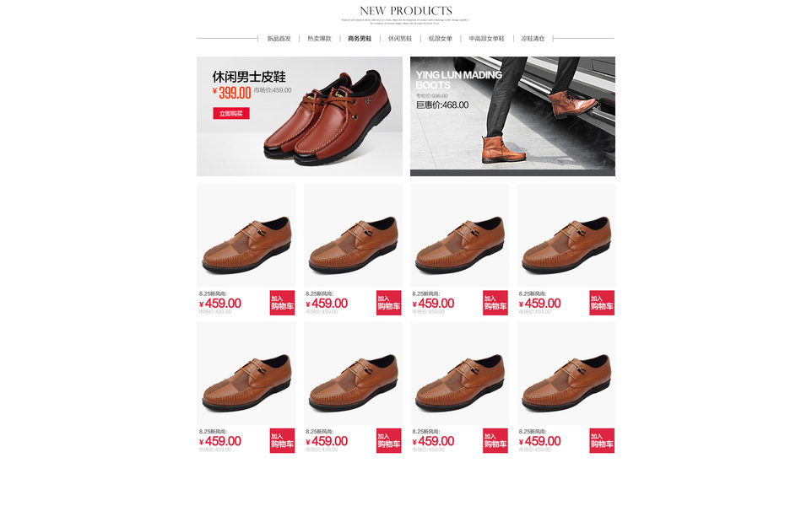Open the 休闲男士皮鞋 red shoe banner image
812x506 pixels.
300,116
